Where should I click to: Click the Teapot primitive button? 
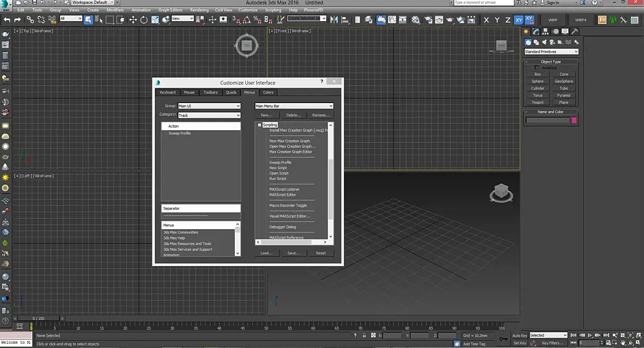[538, 102]
